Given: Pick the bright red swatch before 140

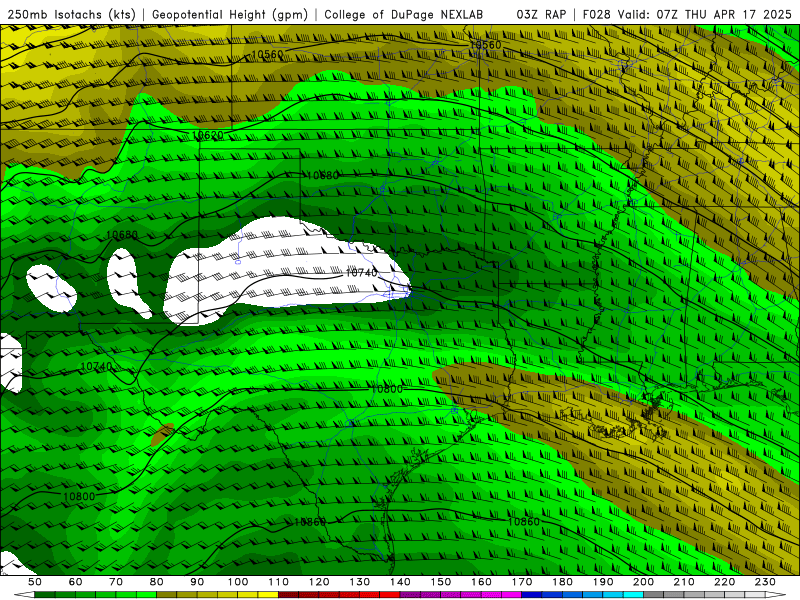Looking at the screenshot, I should click(390, 595).
